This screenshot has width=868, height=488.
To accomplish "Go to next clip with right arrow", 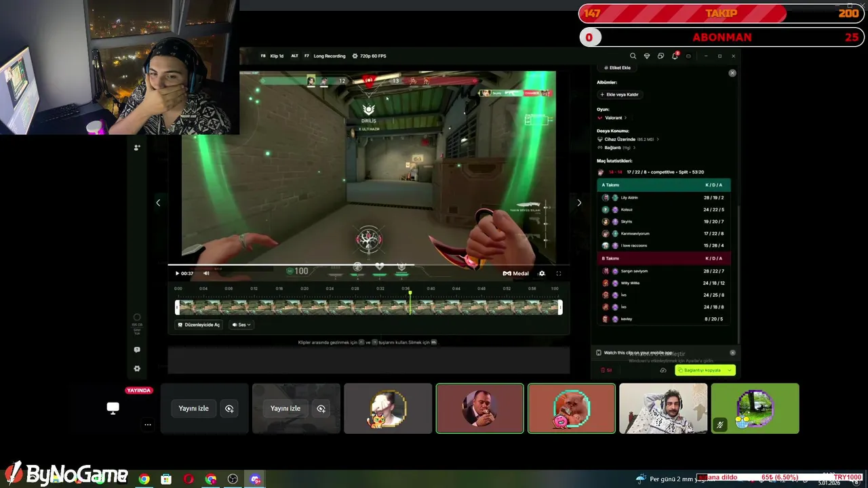I will tap(579, 203).
